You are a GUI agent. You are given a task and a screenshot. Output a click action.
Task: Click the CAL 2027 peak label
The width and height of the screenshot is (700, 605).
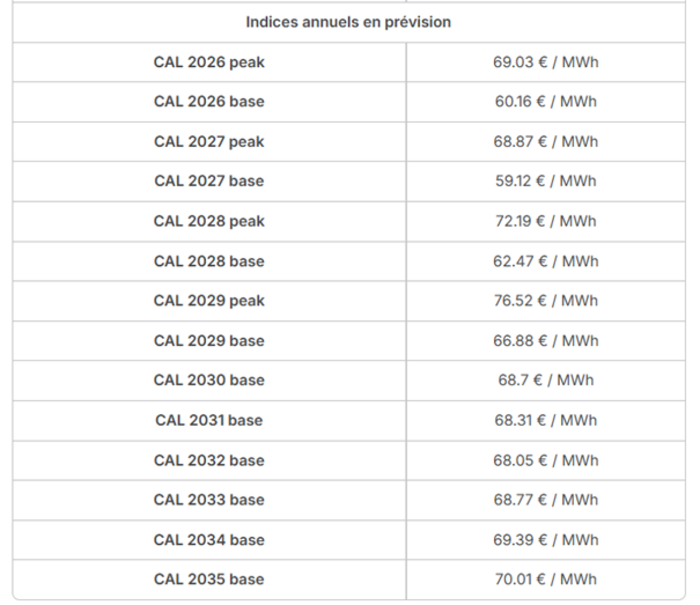pyautogui.click(x=209, y=142)
